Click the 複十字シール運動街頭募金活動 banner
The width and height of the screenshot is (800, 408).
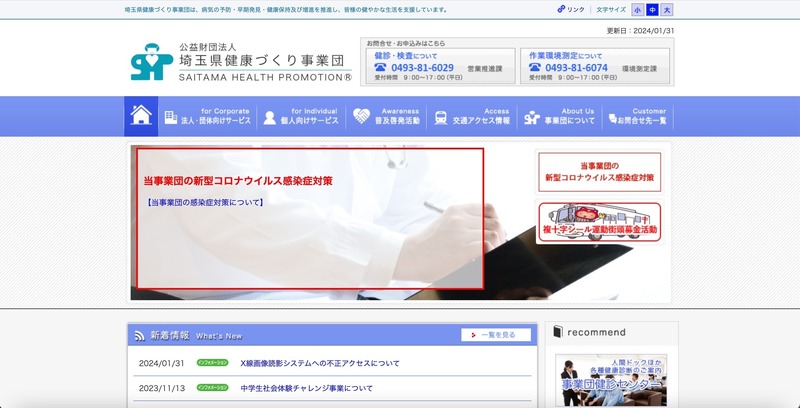coord(598,223)
